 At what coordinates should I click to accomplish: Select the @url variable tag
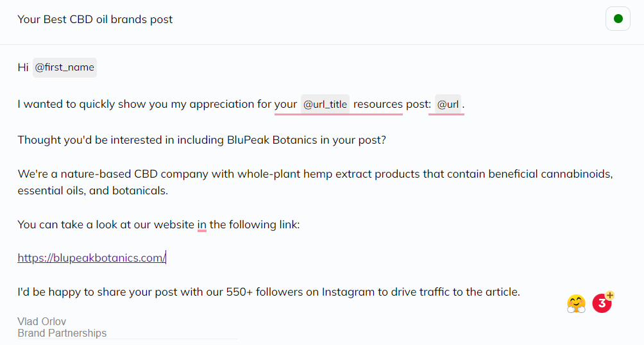click(x=448, y=105)
